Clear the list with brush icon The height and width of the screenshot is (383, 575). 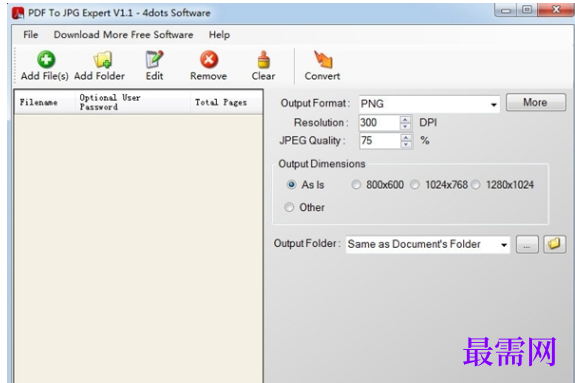[263, 59]
